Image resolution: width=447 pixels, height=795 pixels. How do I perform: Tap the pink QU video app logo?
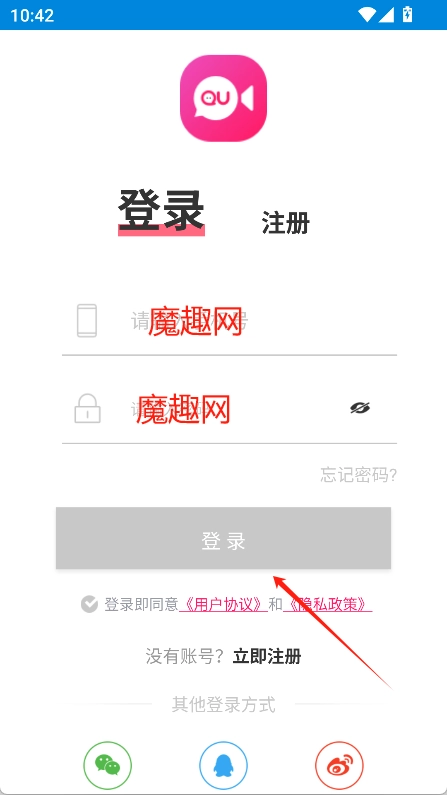pos(224,98)
